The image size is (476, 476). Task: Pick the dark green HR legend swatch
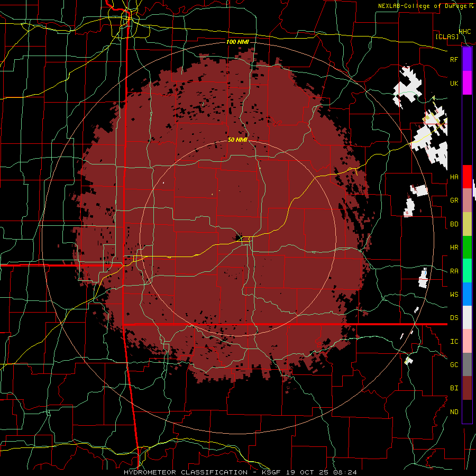click(467, 248)
